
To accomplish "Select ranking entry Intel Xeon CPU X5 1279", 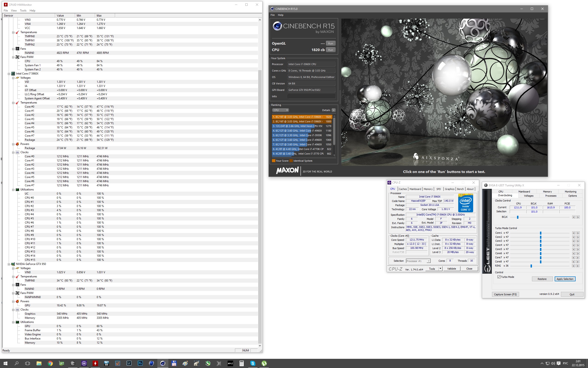I will (x=302, y=126).
